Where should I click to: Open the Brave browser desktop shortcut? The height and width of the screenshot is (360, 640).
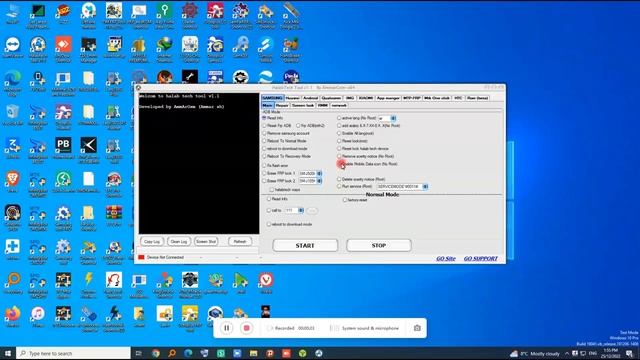point(13,182)
